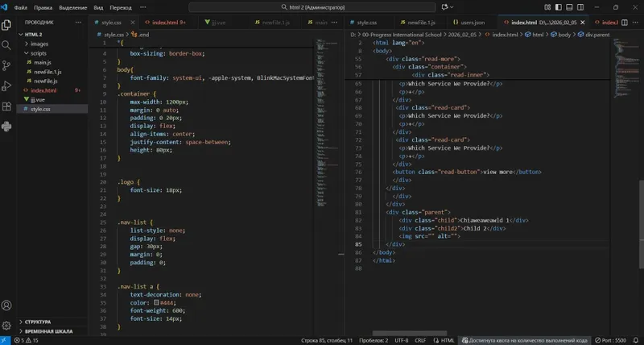Open the Manage gear icon

click(x=6, y=326)
